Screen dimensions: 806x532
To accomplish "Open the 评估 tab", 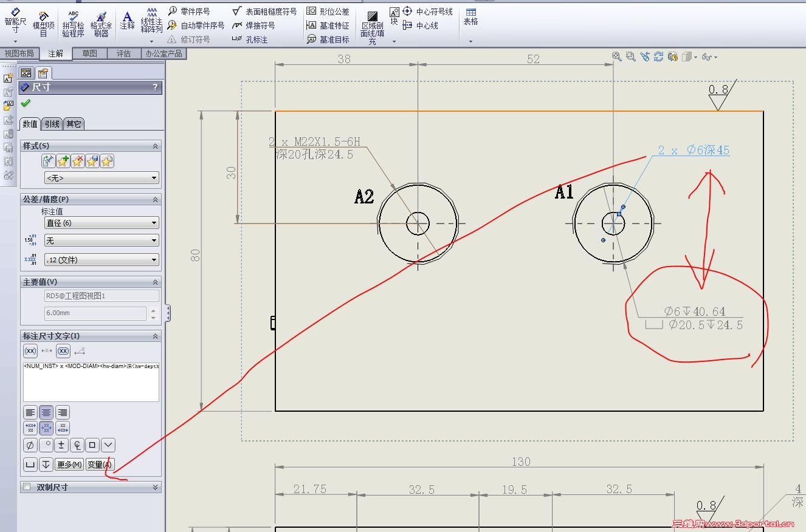I will pyautogui.click(x=123, y=53).
